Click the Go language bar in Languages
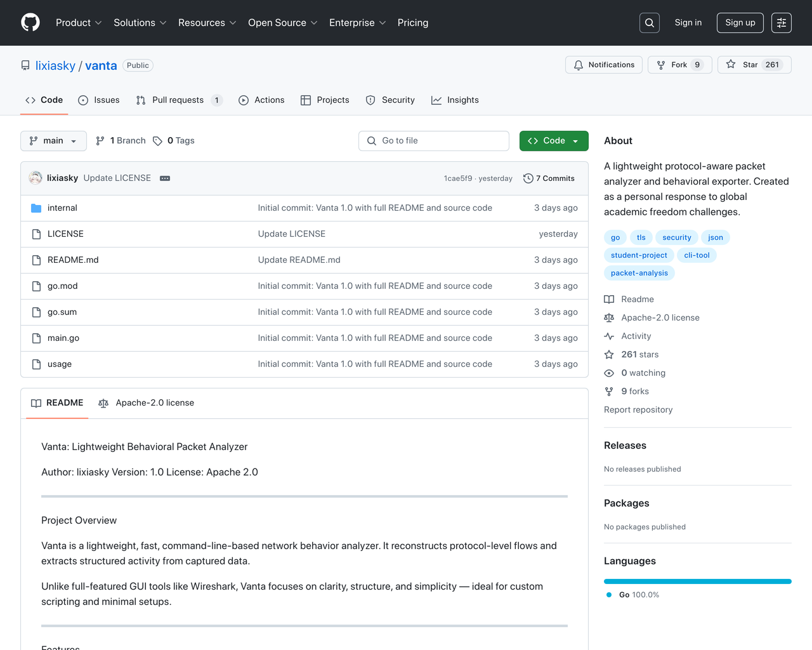 click(698, 581)
